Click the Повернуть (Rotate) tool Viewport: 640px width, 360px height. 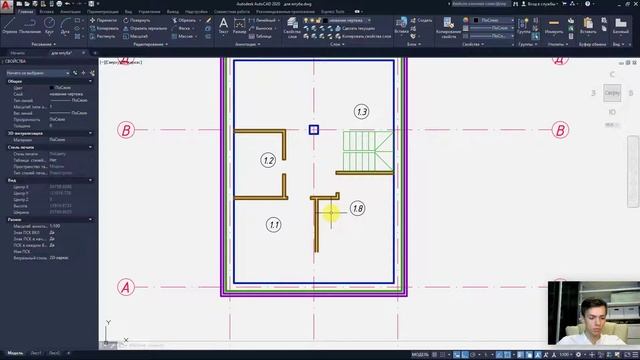136,20
